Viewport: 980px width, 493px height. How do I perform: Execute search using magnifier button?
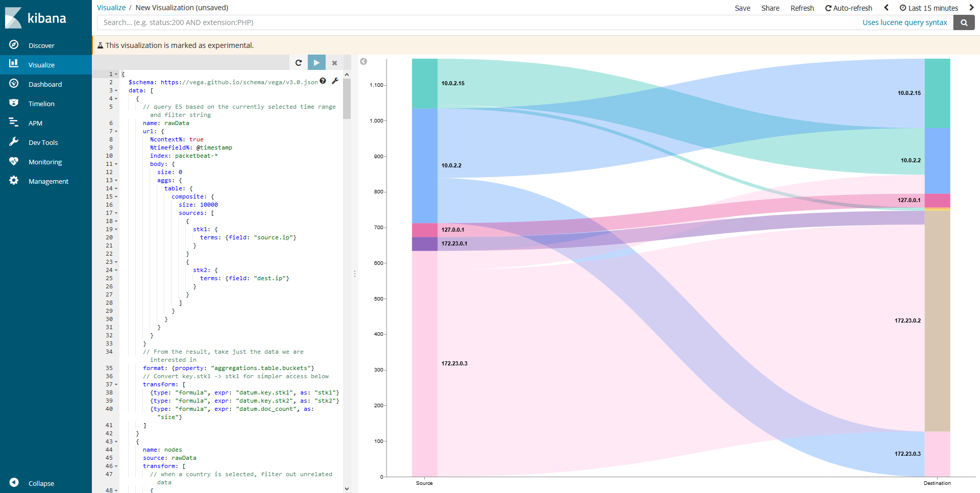click(964, 22)
